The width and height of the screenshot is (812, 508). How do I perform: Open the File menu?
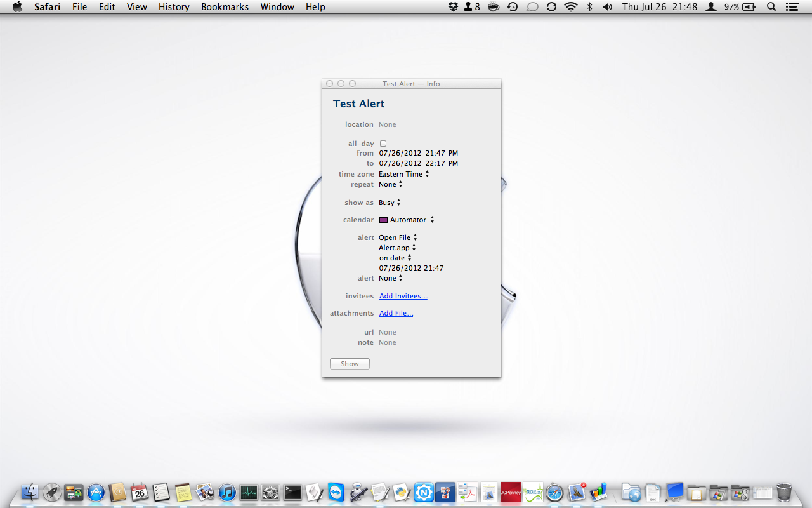point(80,7)
